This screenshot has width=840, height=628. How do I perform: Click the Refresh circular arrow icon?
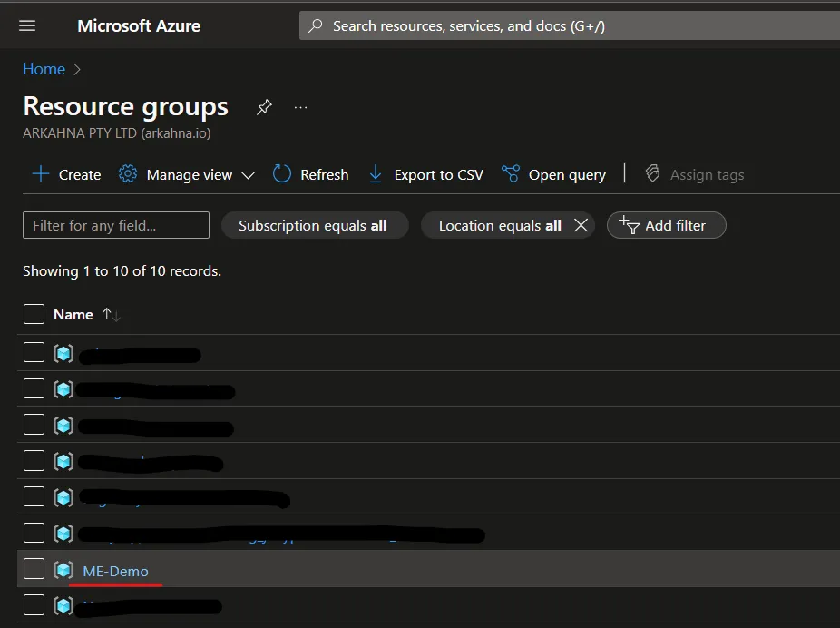(282, 174)
